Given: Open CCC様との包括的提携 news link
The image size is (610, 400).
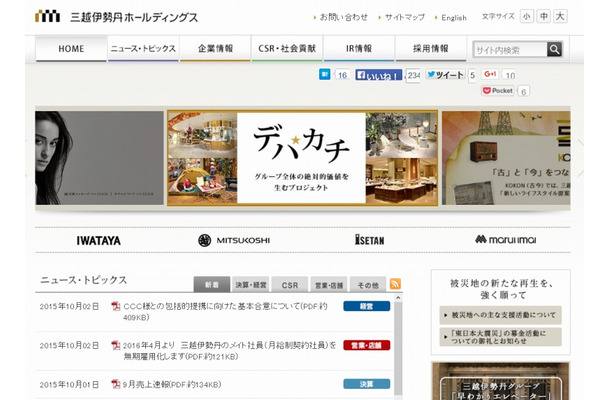Looking at the screenshot, I should pos(225,312).
